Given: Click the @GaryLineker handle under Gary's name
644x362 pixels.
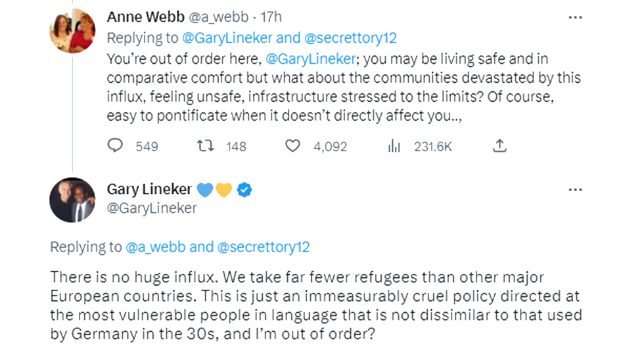Looking at the screenshot, I should point(151,208).
